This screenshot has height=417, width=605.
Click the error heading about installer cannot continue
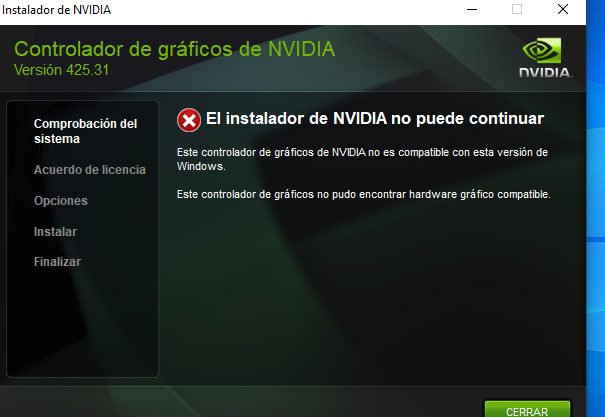(375, 118)
